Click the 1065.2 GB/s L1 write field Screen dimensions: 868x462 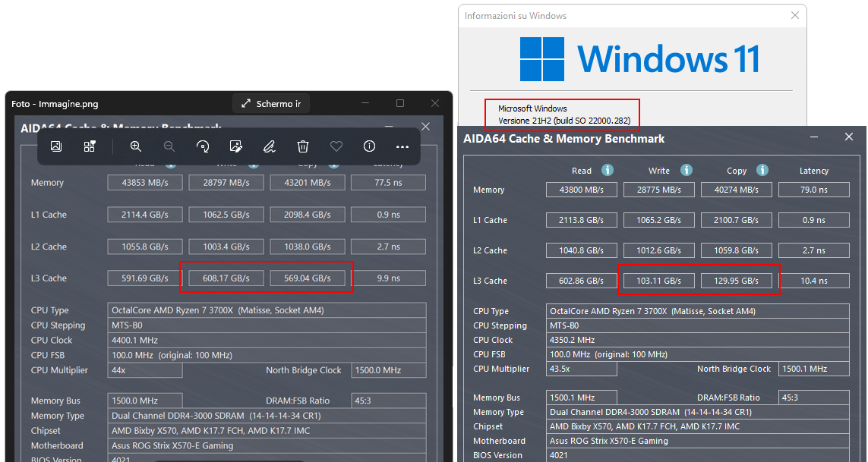click(x=658, y=220)
